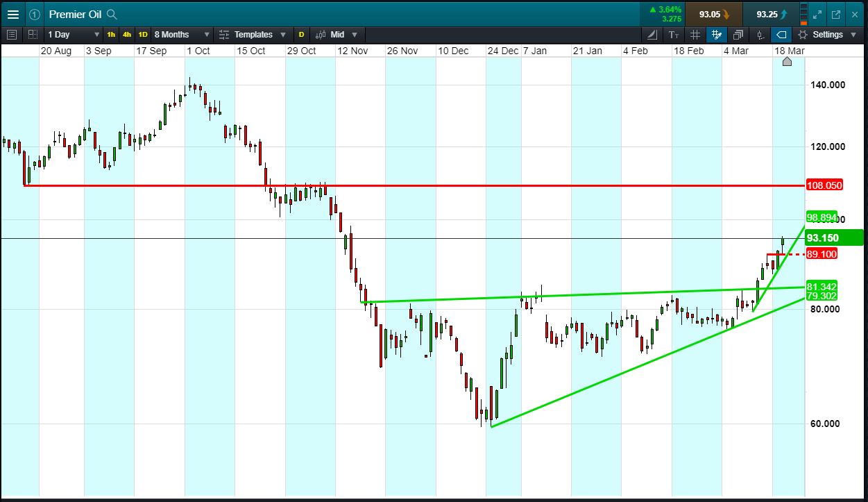This screenshot has height=502, width=868.
Task: Click the 18 Mar date label
Action: pyautogui.click(x=790, y=51)
